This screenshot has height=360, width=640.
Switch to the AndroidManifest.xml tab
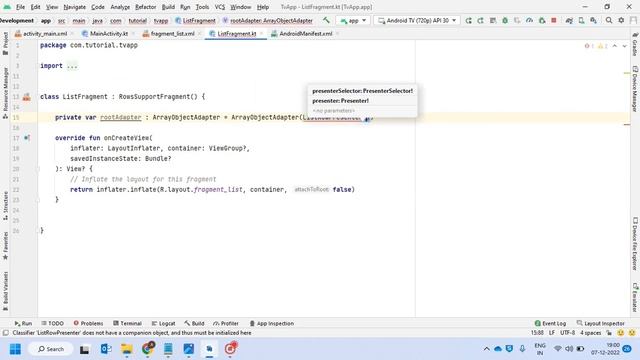tap(301, 33)
